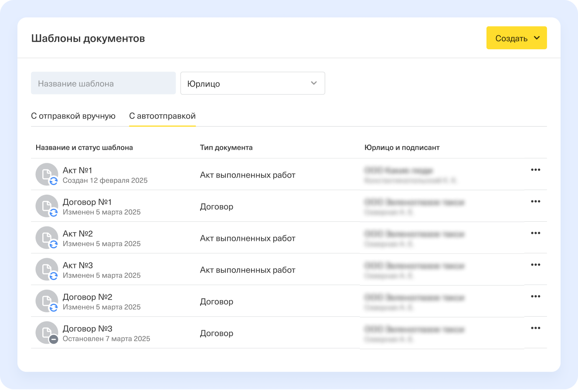Select the С автоотправкой tab

coord(162,116)
